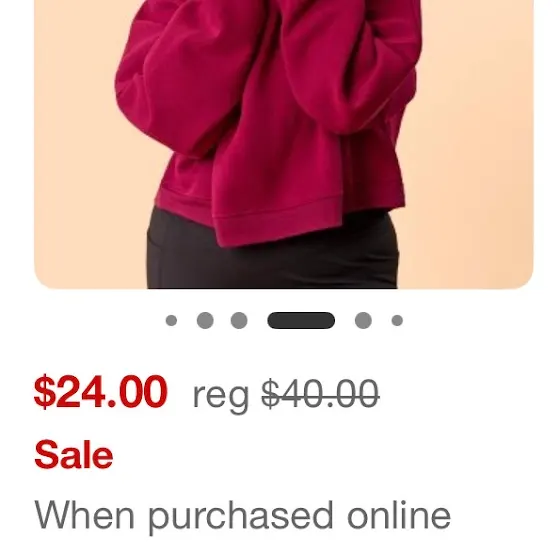Click the word "purchased" in the note

point(241,516)
